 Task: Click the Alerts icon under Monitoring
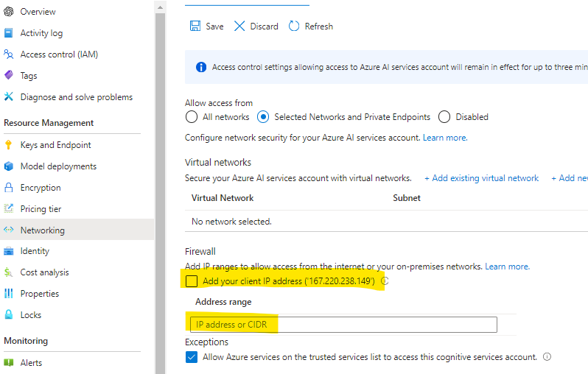(x=9, y=363)
